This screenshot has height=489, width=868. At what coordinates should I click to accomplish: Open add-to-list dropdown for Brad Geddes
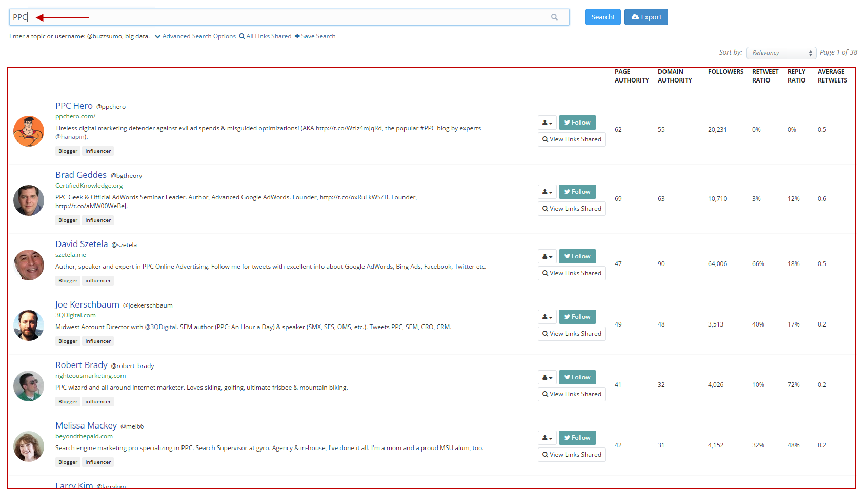[x=547, y=192]
